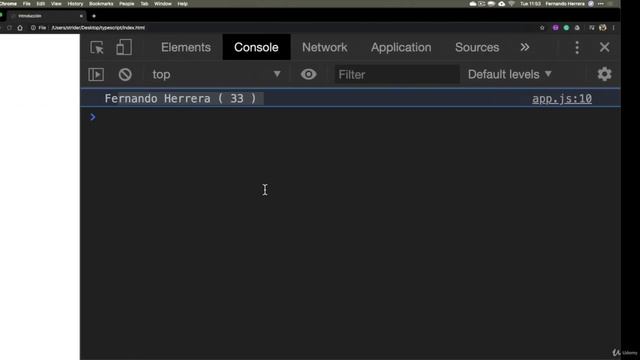Image resolution: width=640 pixels, height=360 pixels.
Task: Click the Wi-Fi status icon
Action: (511, 4)
